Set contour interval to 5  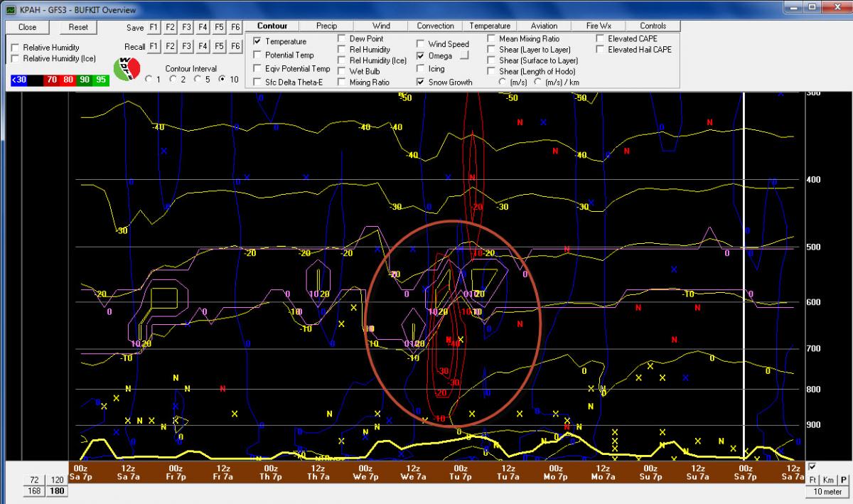point(198,79)
